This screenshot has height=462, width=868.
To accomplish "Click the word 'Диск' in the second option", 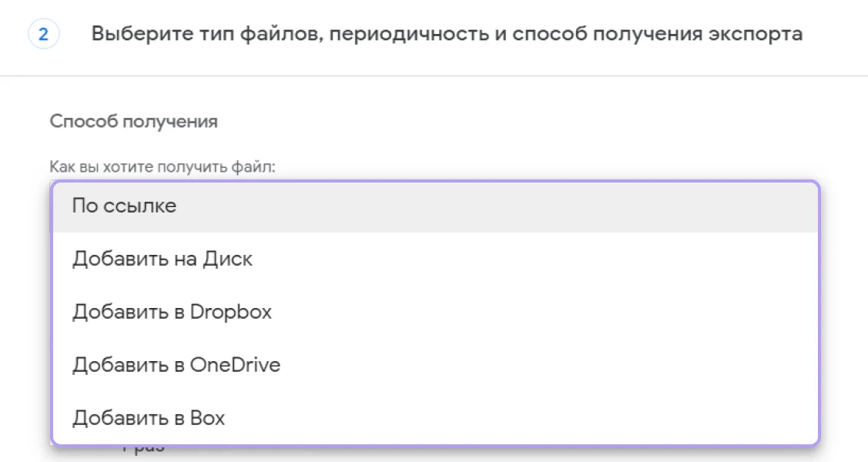I will pos(227,259).
